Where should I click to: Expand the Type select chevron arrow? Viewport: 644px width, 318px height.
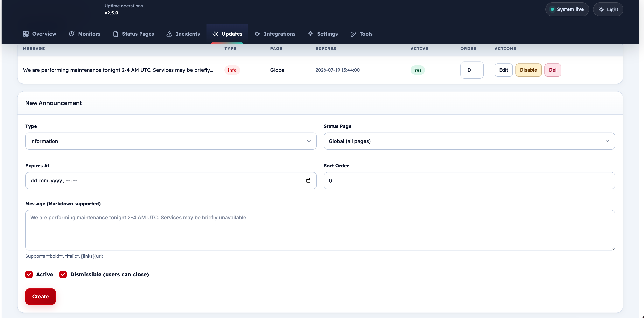pos(309,141)
